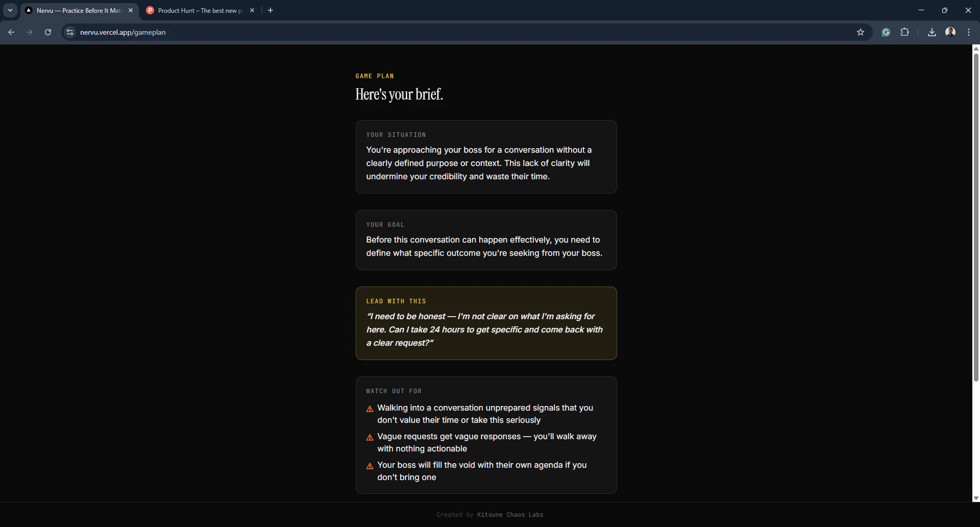
Task: Click the scrollbar down arrow
Action: click(976, 498)
